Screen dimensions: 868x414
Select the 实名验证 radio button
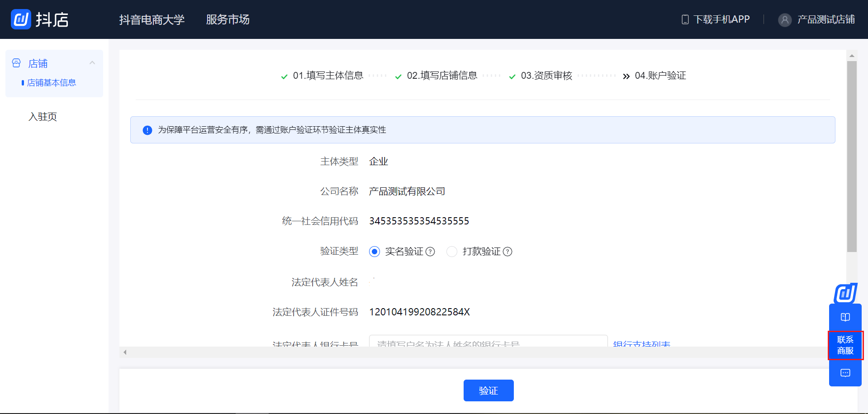click(375, 252)
